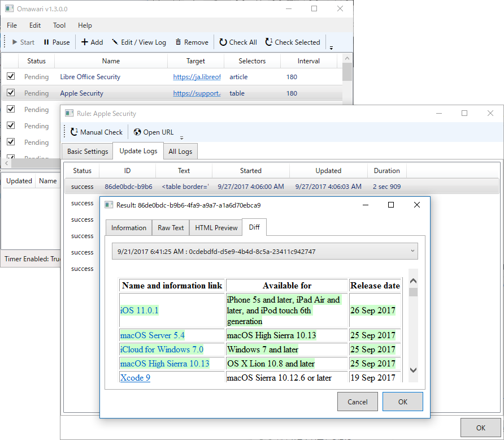Viewport: 504px width, 440px height.
Task: Open the HTML Preview tab
Action: click(x=216, y=228)
